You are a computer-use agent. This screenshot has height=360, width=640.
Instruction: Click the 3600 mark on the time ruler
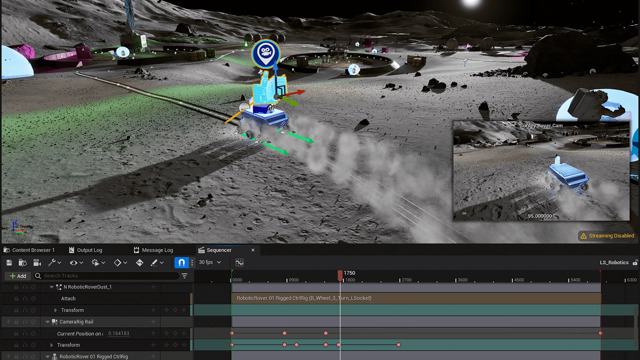click(x=463, y=280)
